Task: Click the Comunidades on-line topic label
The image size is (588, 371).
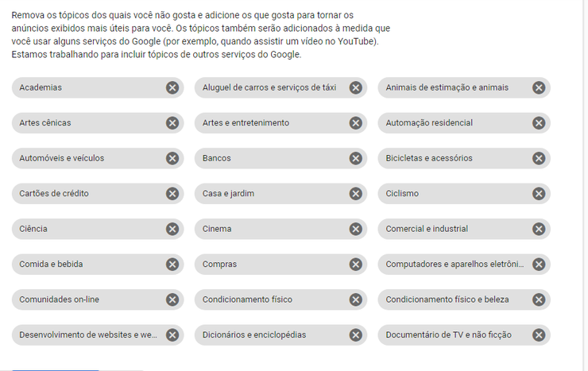Action: (60, 300)
